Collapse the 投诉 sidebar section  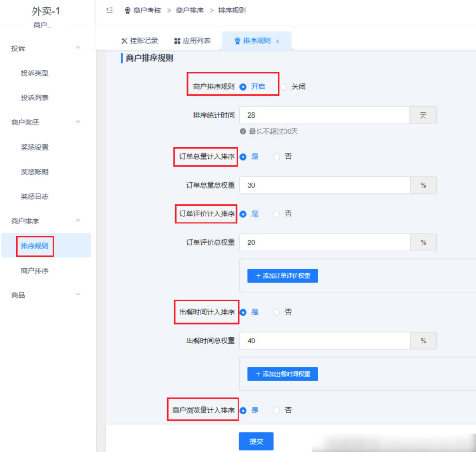point(78,48)
